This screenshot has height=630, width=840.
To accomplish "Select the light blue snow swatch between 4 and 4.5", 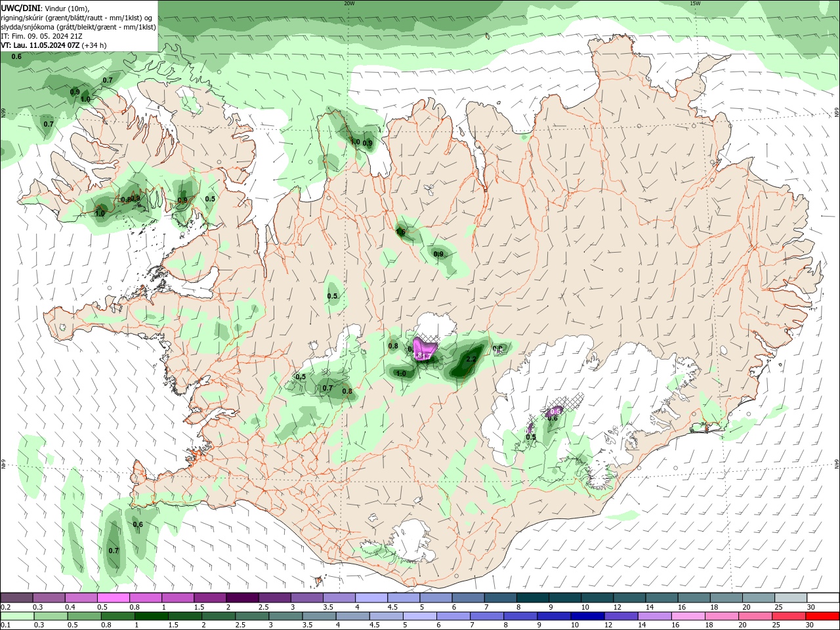I will (371, 597).
